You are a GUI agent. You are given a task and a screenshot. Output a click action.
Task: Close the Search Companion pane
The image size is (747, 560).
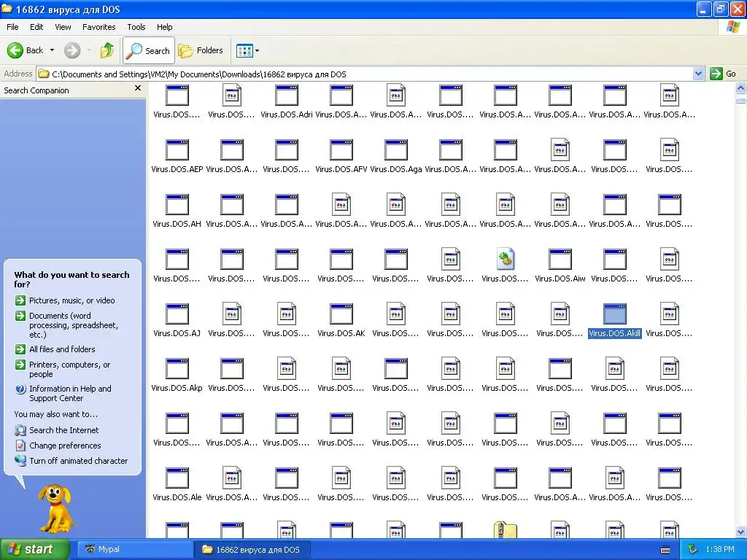pos(138,88)
